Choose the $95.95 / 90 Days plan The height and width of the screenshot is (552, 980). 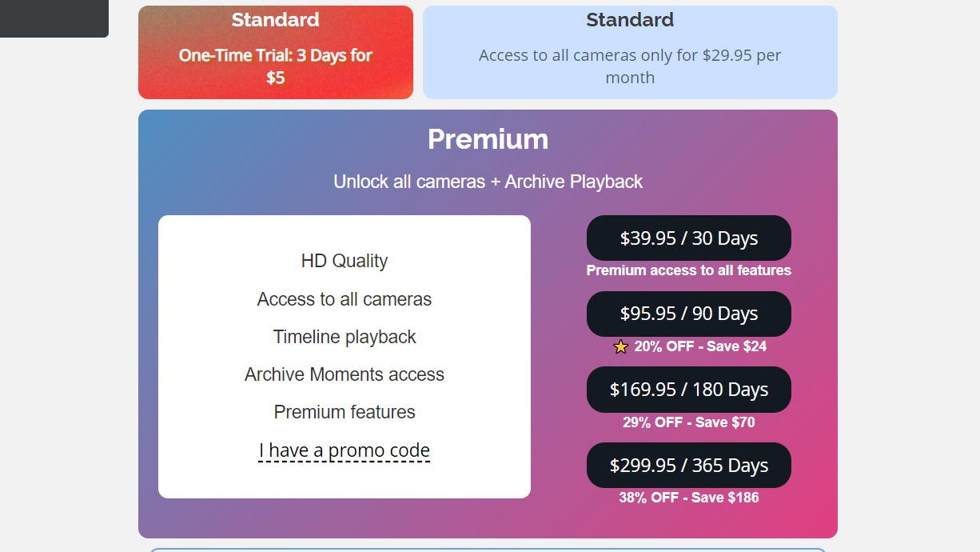coord(688,314)
